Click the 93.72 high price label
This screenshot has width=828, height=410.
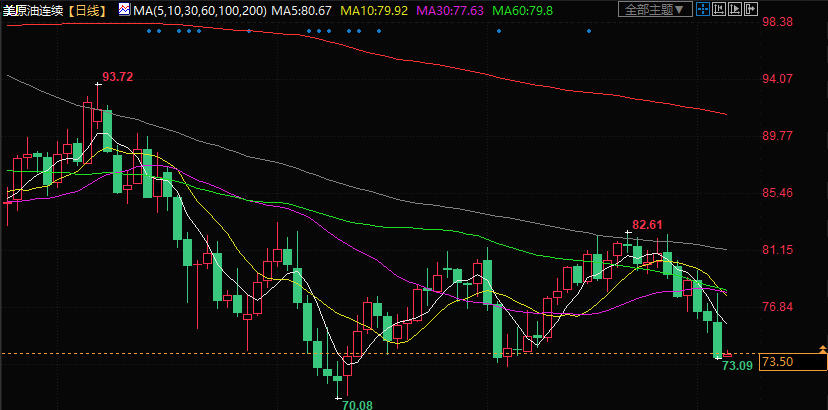[x=118, y=77]
